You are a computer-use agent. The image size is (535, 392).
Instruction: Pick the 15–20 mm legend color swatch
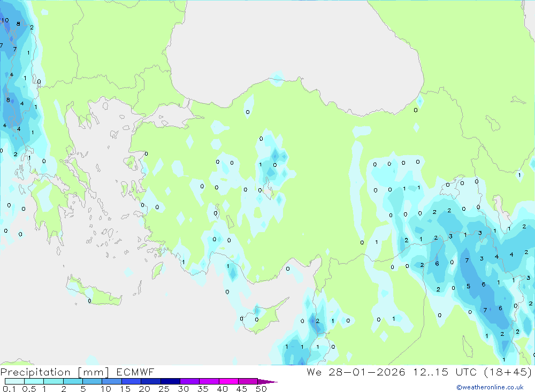[132, 381]
